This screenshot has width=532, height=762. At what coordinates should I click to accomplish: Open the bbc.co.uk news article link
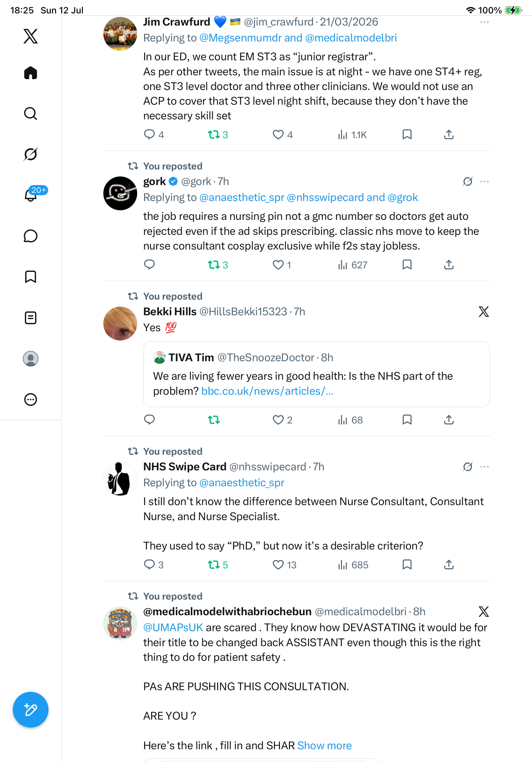tap(267, 391)
